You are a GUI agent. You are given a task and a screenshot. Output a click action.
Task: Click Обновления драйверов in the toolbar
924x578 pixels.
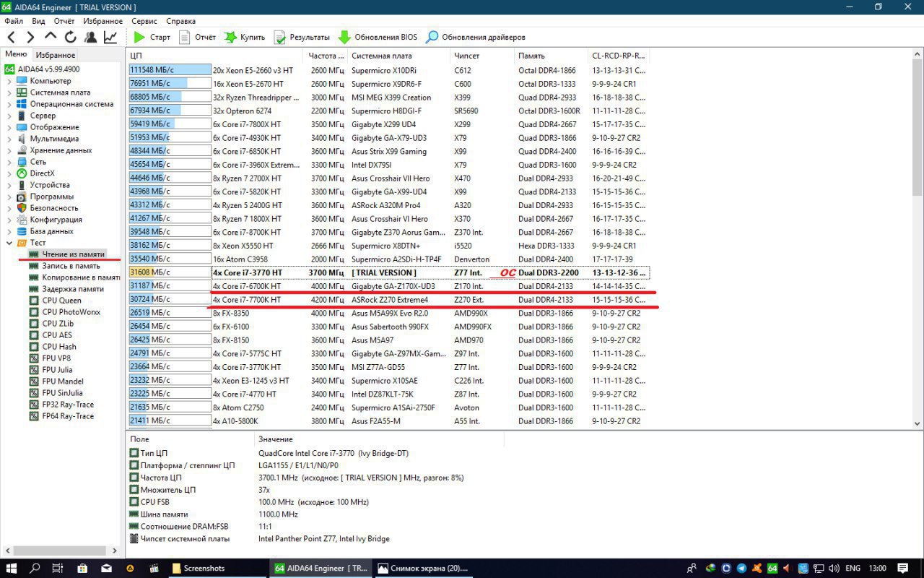coord(476,37)
